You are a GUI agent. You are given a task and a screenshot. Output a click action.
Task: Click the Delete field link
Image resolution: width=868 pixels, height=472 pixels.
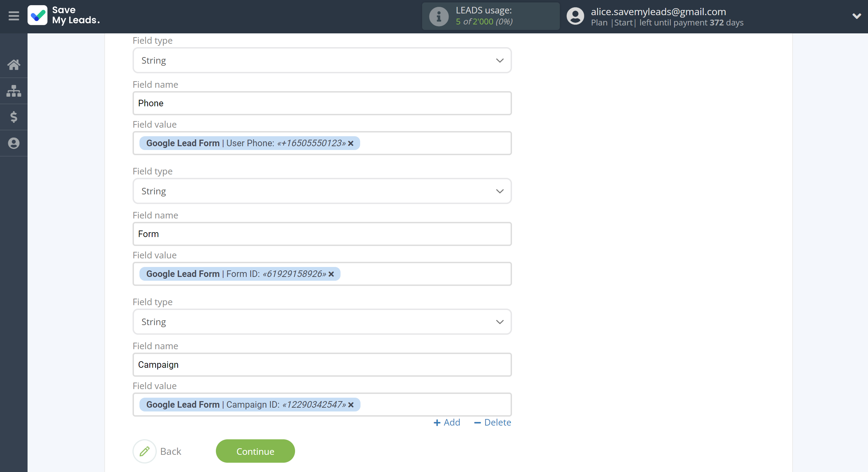(493, 422)
